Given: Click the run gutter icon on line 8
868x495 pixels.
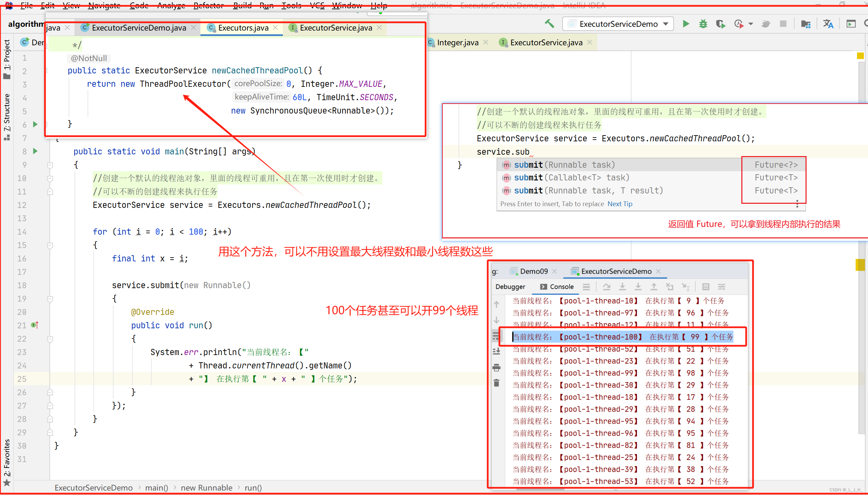Looking at the screenshot, I should pyautogui.click(x=35, y=151).
